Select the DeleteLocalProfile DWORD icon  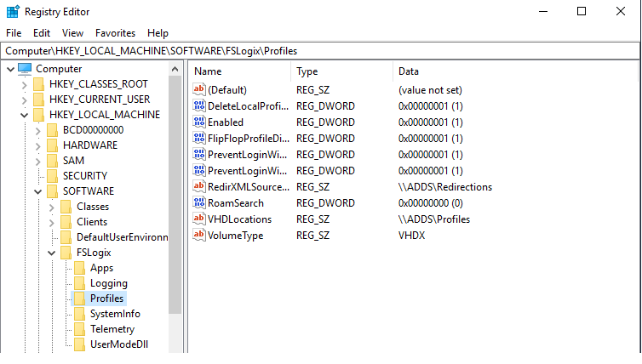coord(199,105)
